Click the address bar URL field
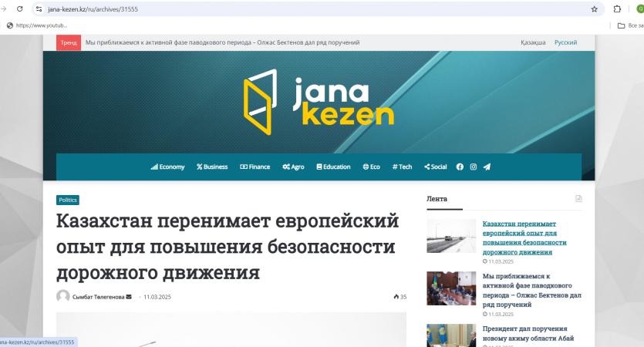The image size is (644, 347). 316,9
